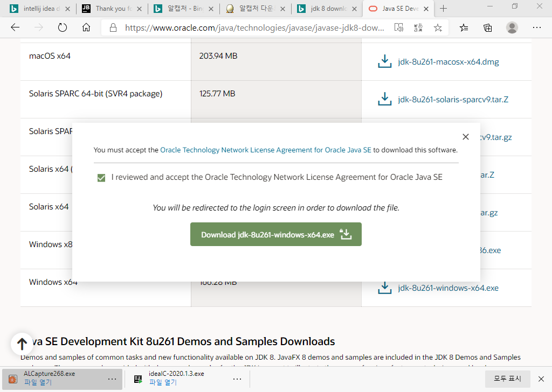Open the translate page icon
Viewport: 552px width, 392px height.
tap(418, 28)
